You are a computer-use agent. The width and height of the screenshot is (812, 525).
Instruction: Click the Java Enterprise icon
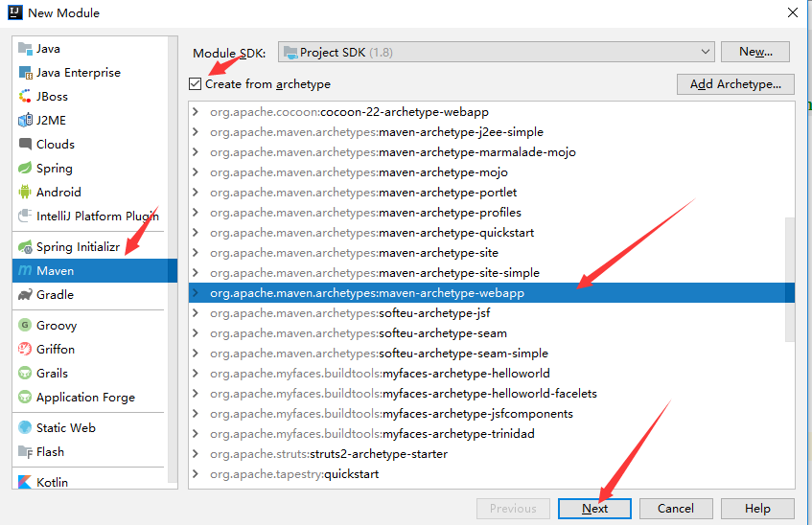click(x=25, y=73)
